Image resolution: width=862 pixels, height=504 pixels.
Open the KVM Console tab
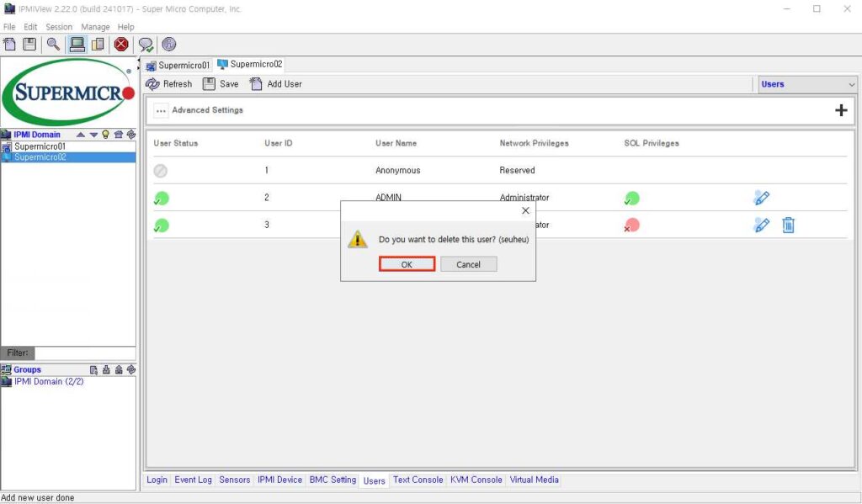pyautogui.click(x=476, y=480)
